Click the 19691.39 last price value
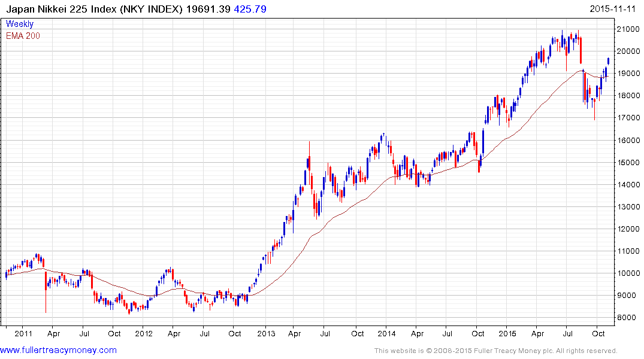The height and width of the screenshot is (359, 644). click(x=208, y=9)
